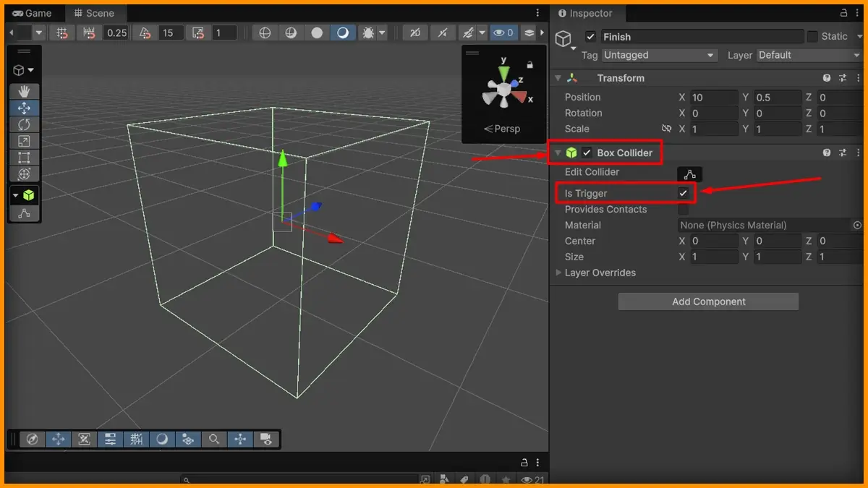Open the Layer dropdown showing Default
Screen dimensions: 868x488
click(811, 55)
